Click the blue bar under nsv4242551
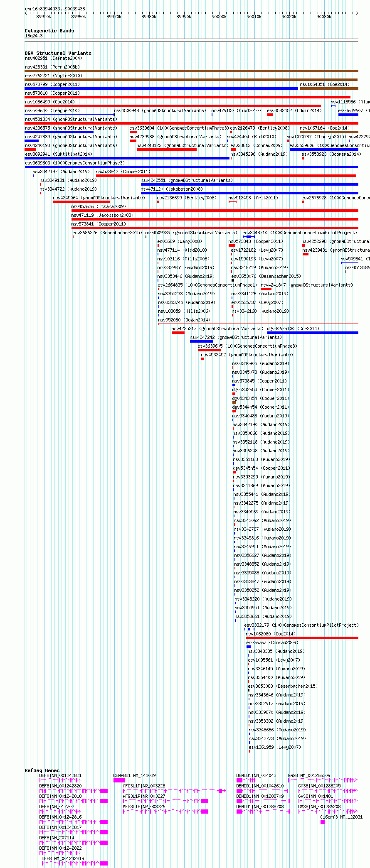 pyautogui.click(x=249, y=184)
